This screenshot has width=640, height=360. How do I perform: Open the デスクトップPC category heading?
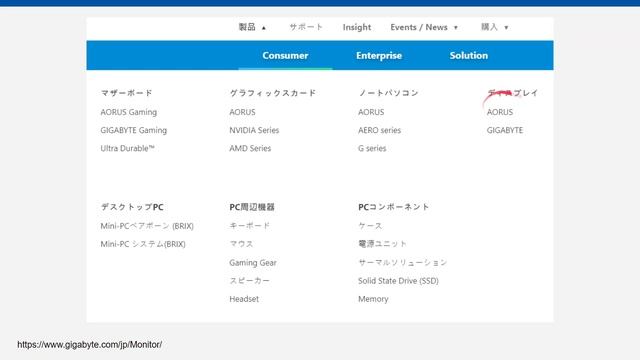(132, 207)
